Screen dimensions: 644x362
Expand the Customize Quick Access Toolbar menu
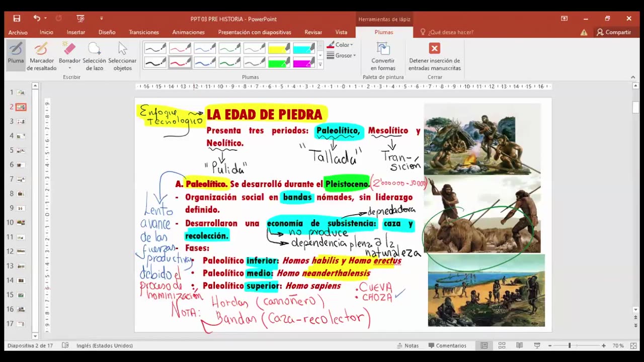point(101,19)
